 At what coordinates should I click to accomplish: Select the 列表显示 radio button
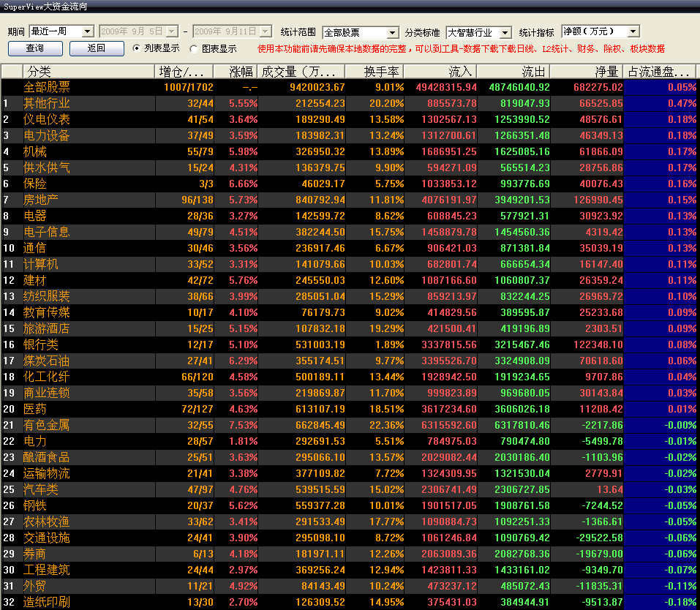pos(137,49)
